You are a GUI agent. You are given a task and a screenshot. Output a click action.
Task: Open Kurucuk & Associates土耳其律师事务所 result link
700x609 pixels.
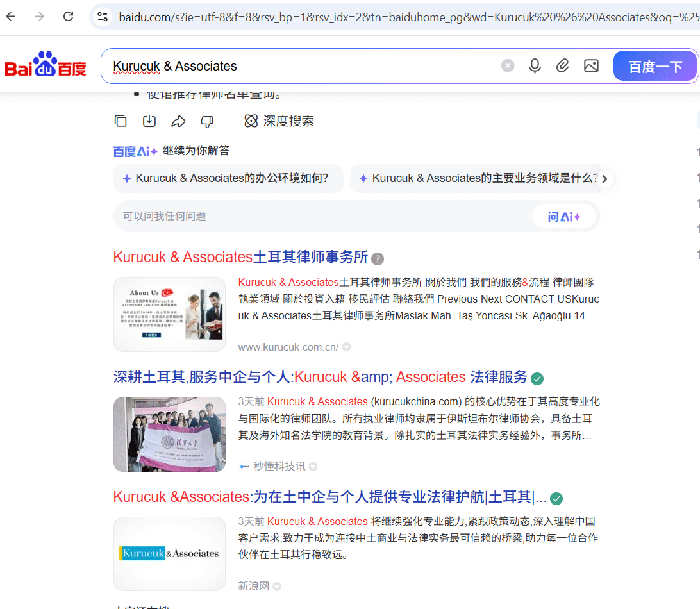240,258
